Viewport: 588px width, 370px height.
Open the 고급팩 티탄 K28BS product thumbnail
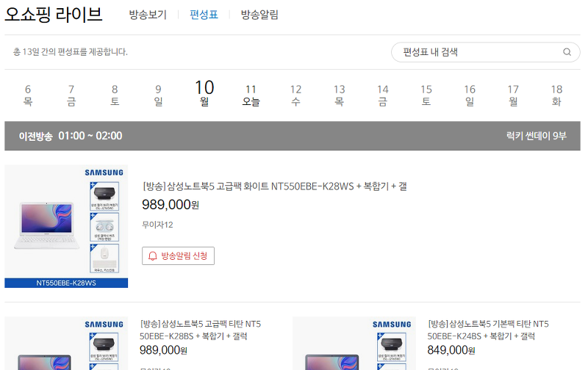66,344
